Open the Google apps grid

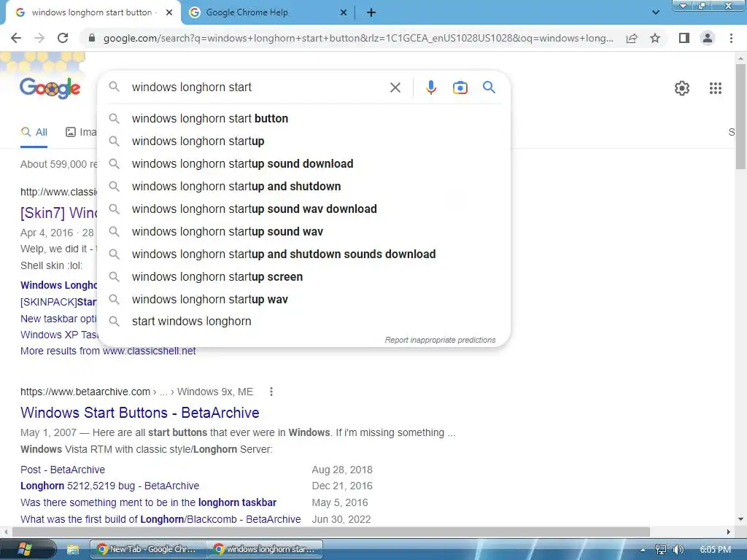coord(715,88)
